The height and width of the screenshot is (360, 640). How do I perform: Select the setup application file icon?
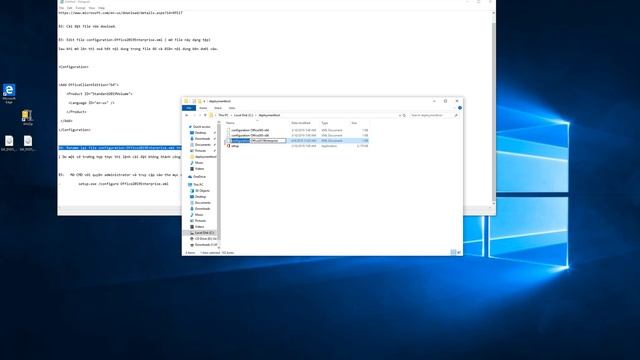pyautogui.click(x=229, y=146)
